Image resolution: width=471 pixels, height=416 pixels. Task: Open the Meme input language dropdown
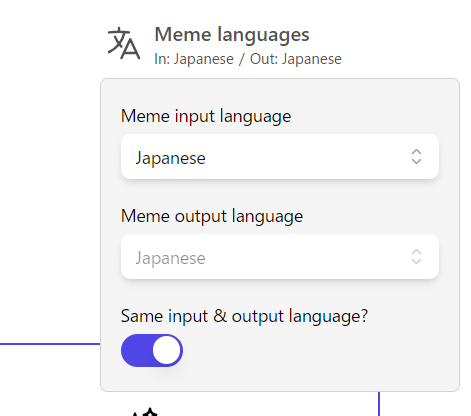coord(280,157)
